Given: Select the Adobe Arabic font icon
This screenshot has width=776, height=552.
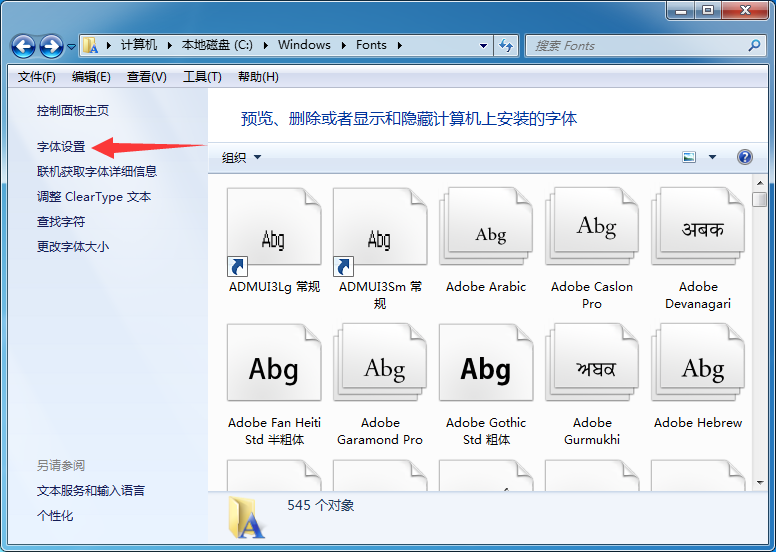Looking at the screenshot, I should 486,227.
